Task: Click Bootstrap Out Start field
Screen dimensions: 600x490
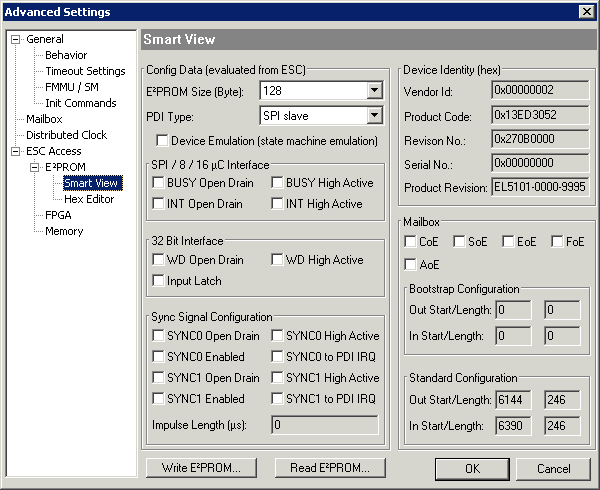Action: [x=513, y=309]
